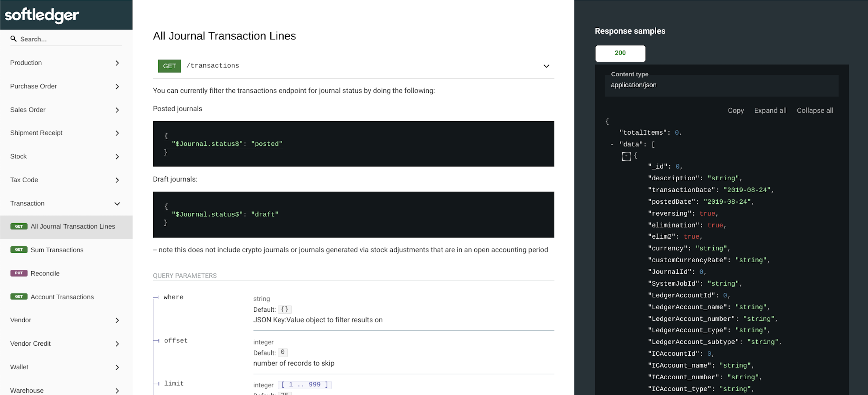Open Sum Transactions endpoint
Screen dimensions: 868x395
click(x=57, y=250)
